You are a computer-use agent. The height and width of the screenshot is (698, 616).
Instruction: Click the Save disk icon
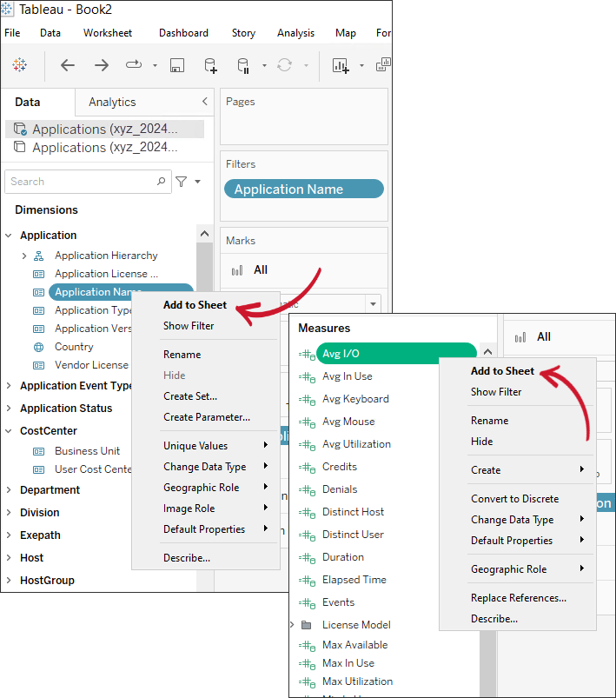[177, 65]
